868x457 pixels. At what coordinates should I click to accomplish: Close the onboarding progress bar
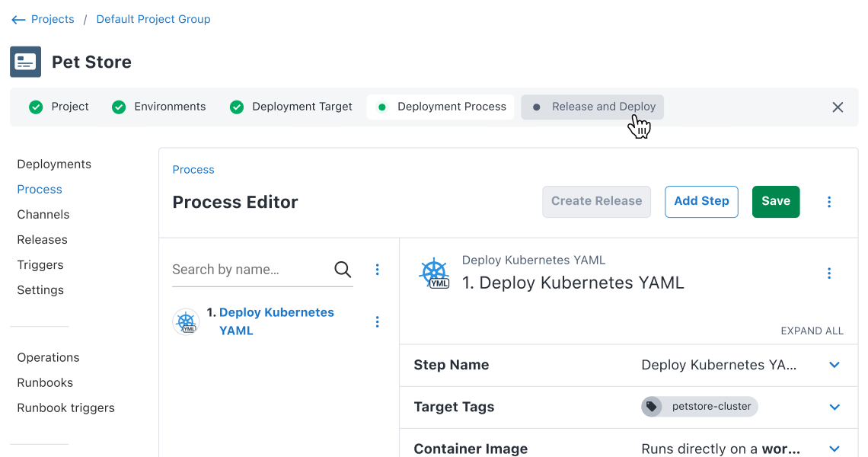pyautogui.click(x=838, y=107)
